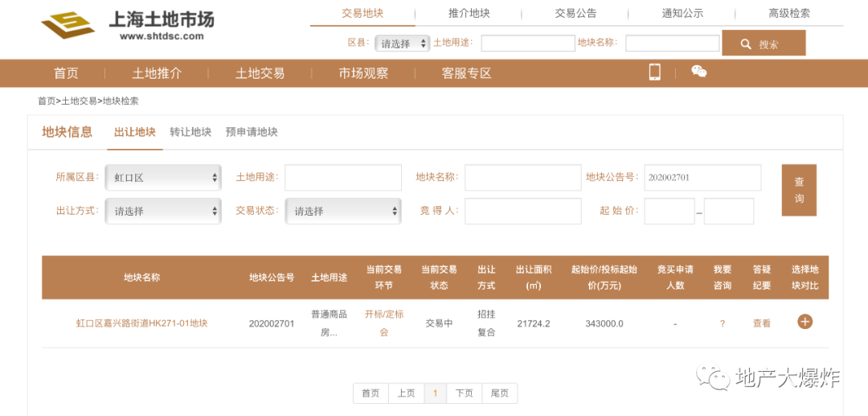Open the WeChat icon in navigation bar

point(698,71)
